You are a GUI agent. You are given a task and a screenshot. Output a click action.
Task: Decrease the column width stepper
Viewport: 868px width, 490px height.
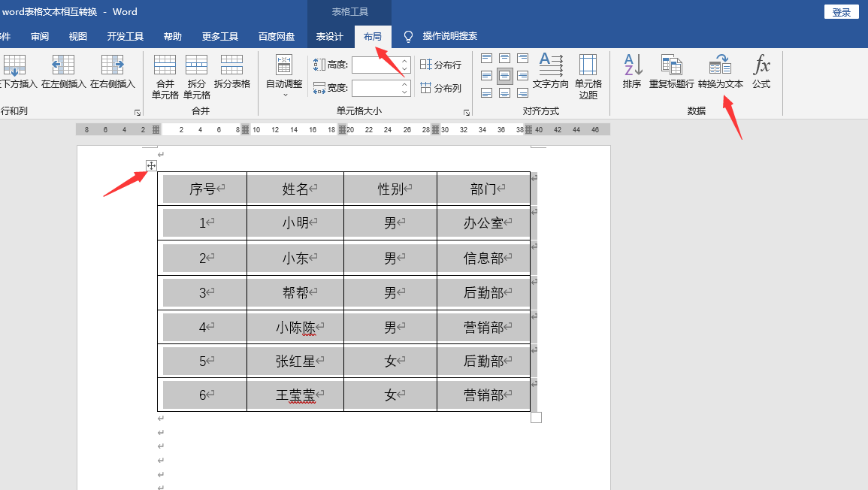404,92
